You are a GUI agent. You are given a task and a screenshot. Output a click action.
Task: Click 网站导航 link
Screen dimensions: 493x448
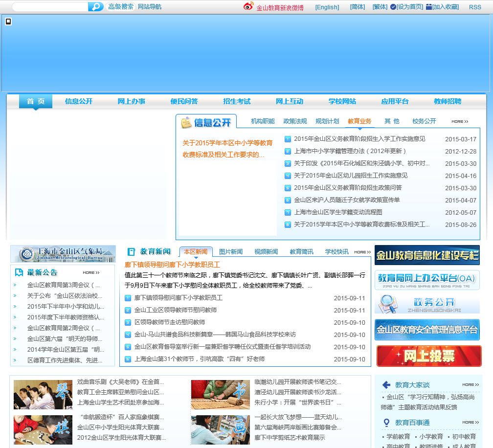(150, 6)
